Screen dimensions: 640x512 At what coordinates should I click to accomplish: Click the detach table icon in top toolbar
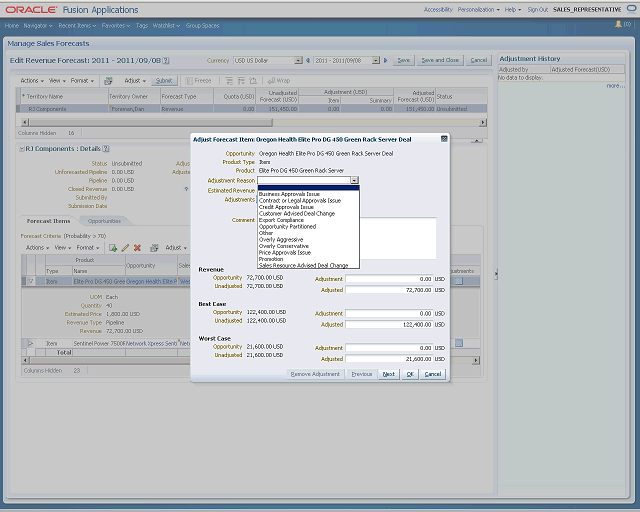click(x=253, y=81)
